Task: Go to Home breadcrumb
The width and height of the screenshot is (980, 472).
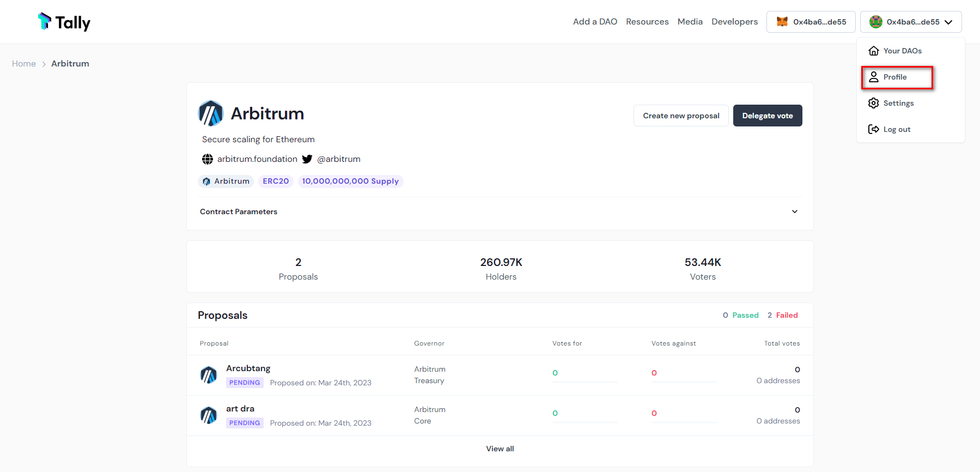Action: point(24,64)
